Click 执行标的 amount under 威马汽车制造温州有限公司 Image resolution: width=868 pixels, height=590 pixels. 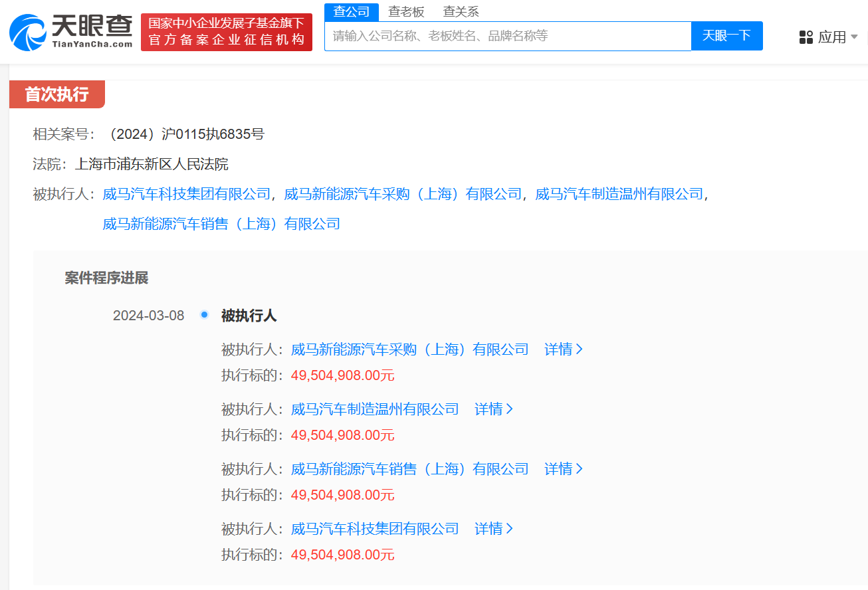[x=343, y=435]
